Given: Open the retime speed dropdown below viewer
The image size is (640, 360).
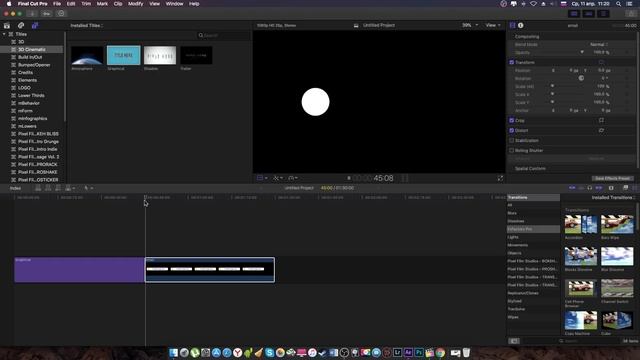Looking at the screenshot, I should [293, 178].
